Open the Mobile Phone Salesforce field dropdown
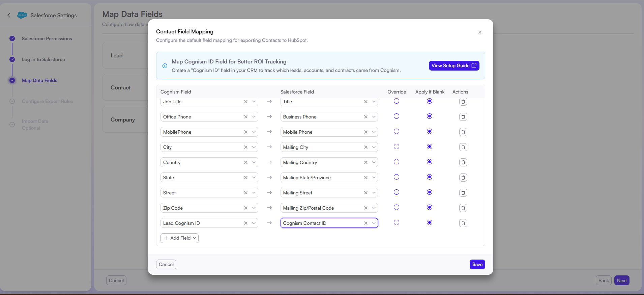The image size is (644, 295). (x=374, y=132)
